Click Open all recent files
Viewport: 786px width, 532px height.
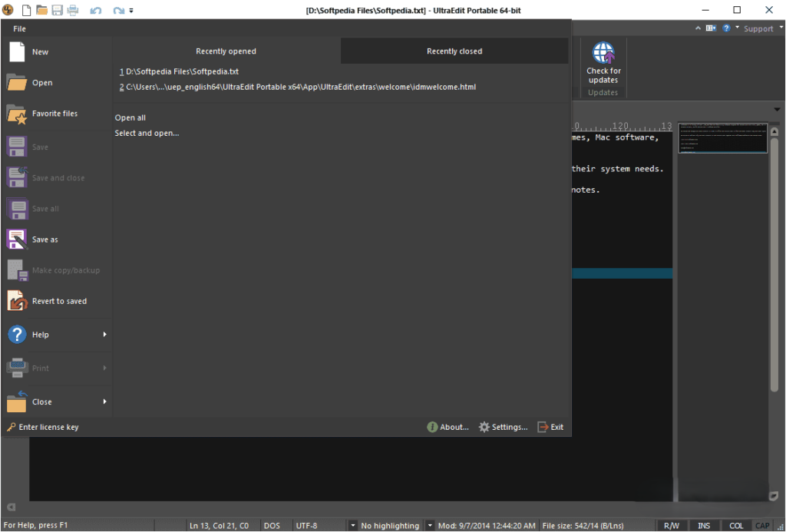pyautogui.click(x=130, y=117)
